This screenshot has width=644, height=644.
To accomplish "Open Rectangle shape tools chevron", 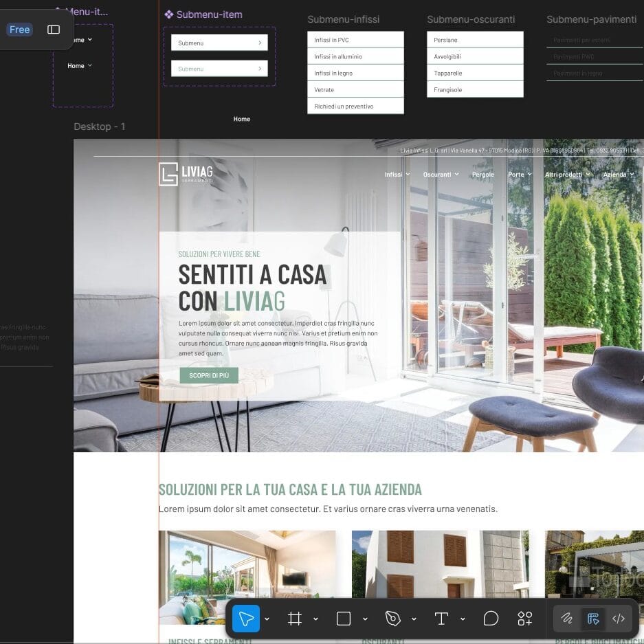I will tap(365, 619).
